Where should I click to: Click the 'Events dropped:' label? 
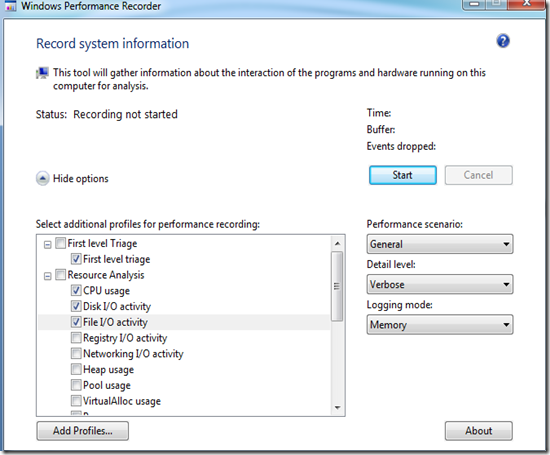pos(401,146)
